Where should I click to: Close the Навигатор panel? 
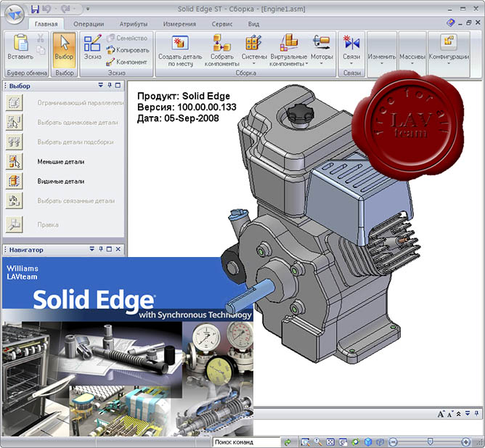[x=118, y=249]
